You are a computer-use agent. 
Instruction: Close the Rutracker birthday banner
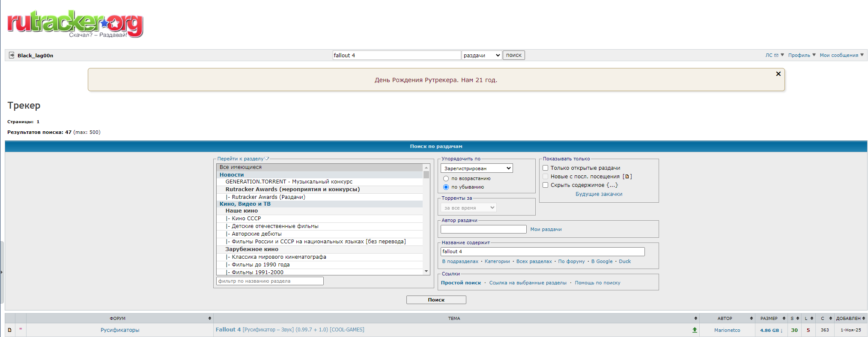778,74
